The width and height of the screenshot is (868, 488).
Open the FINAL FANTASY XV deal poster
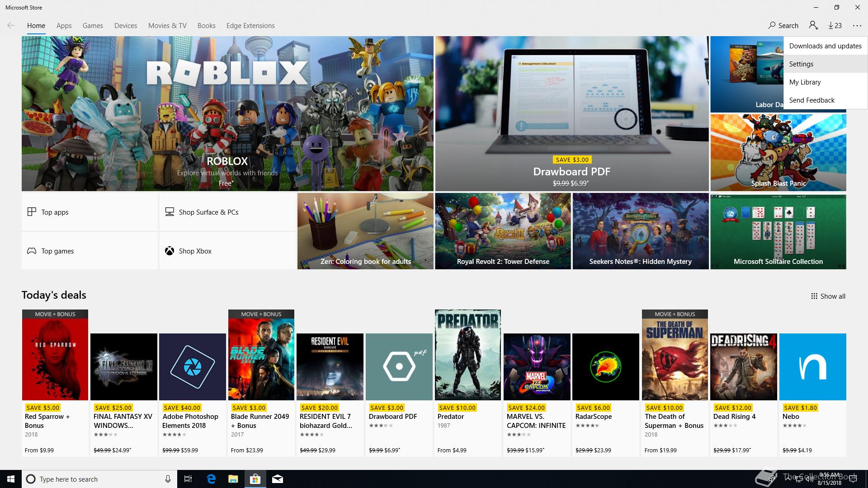pos(124,367)
